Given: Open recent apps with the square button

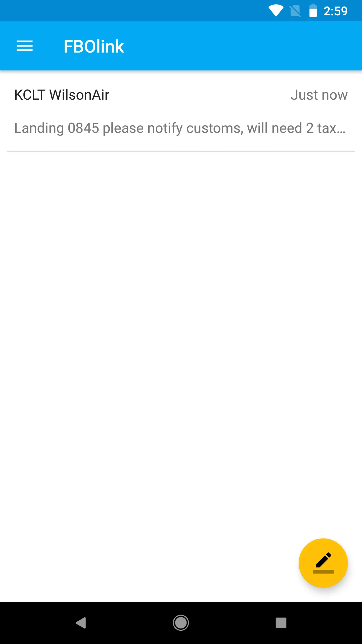Looking at the screenshot, I should [x=281, y=623].
